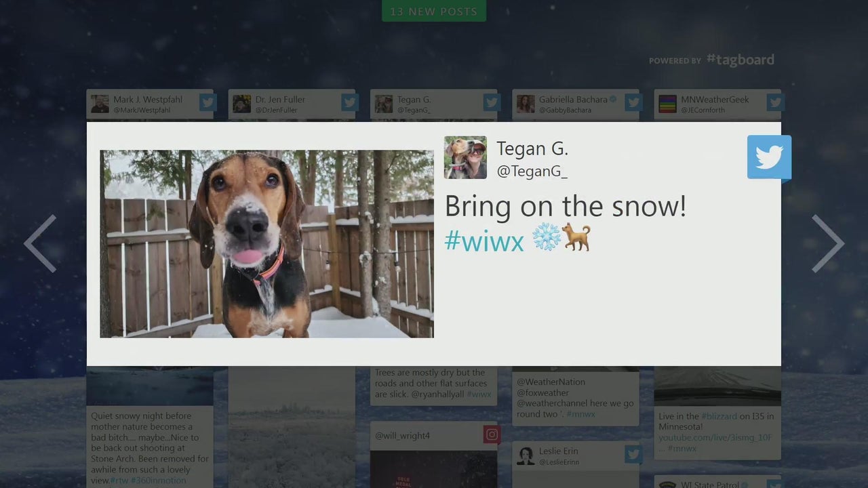868x488 pixels.
Task: Open @TeganG_ handle in featured tweet
Action: 532,171
